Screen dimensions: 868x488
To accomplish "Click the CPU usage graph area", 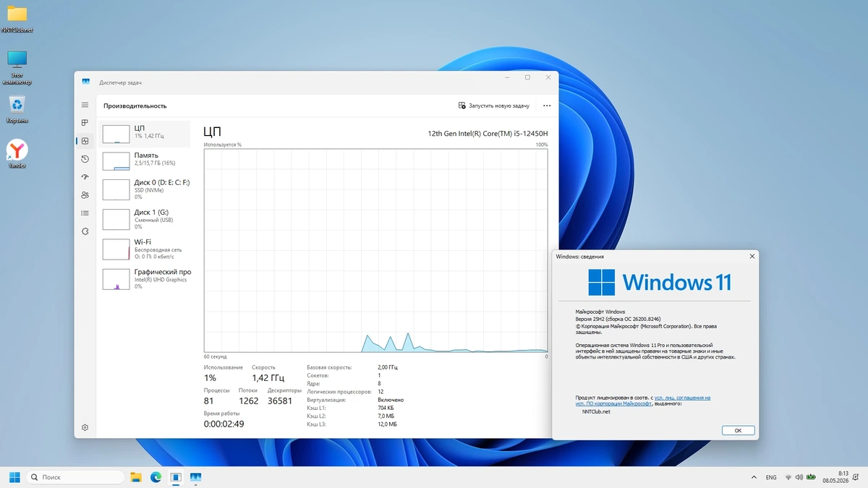I will coord(375,251).
